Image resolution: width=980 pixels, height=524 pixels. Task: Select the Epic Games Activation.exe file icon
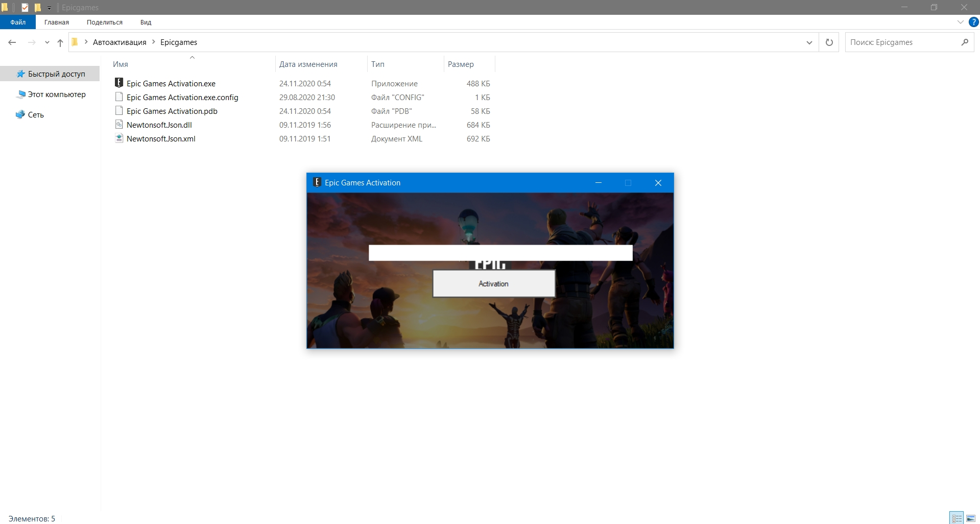click(x=119, y=83)
